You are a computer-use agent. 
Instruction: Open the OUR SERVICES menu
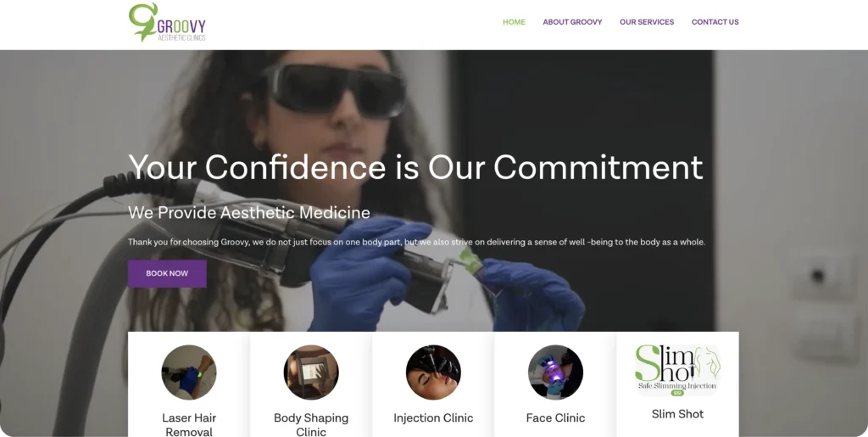[x=647, y=22]
